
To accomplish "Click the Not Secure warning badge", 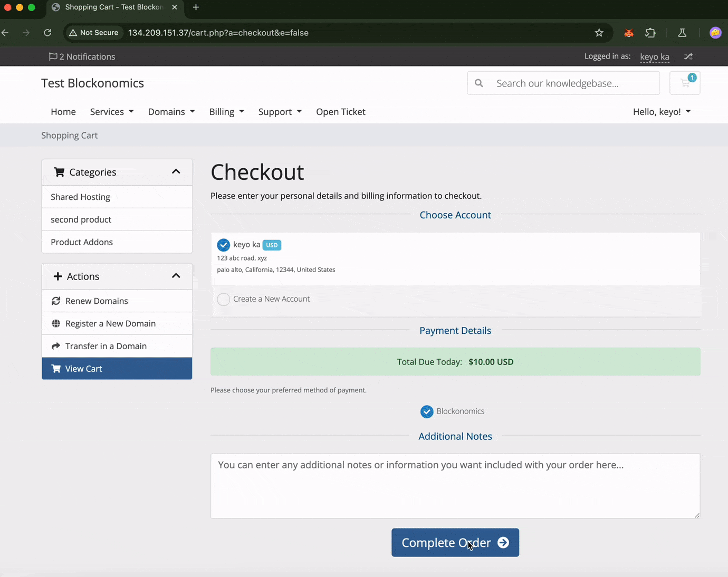I will click(94, 33).
